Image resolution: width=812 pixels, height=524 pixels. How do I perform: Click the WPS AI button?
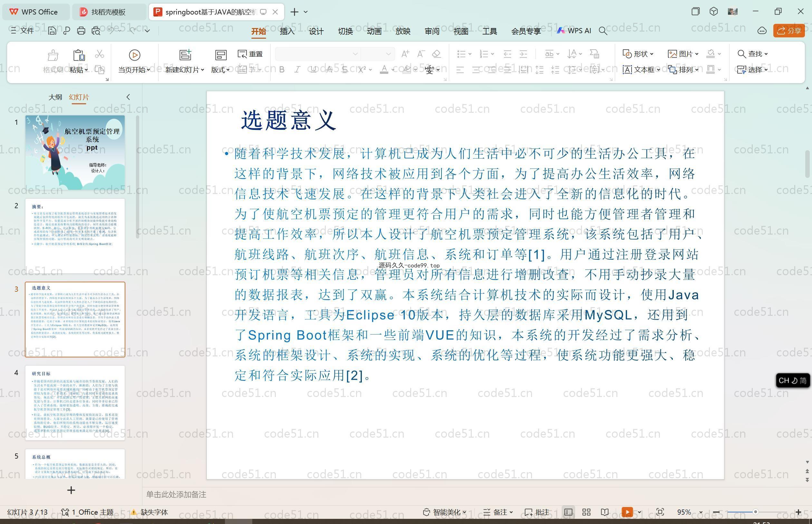click(x=574, y=31)
